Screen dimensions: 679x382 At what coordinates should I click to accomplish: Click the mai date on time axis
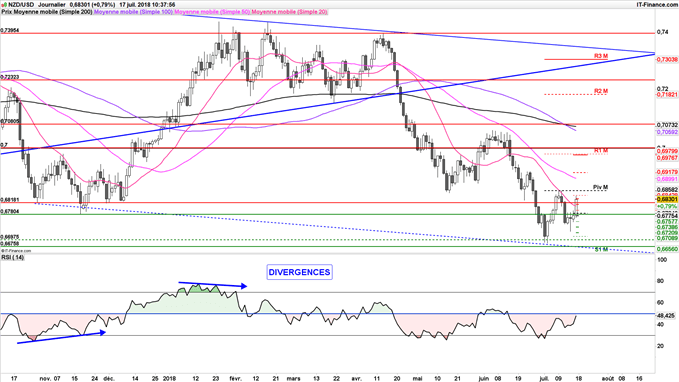coord(417,379)
